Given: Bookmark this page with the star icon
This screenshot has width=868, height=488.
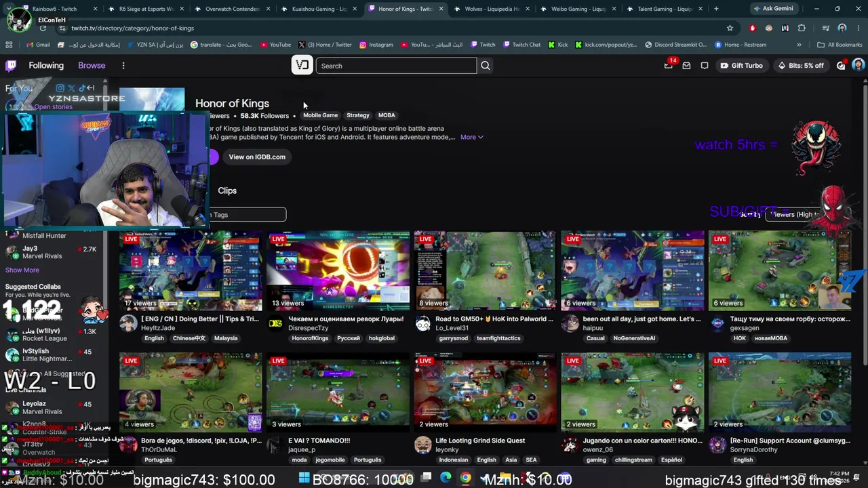Looking at the screenshot, I should coord(730,28).
